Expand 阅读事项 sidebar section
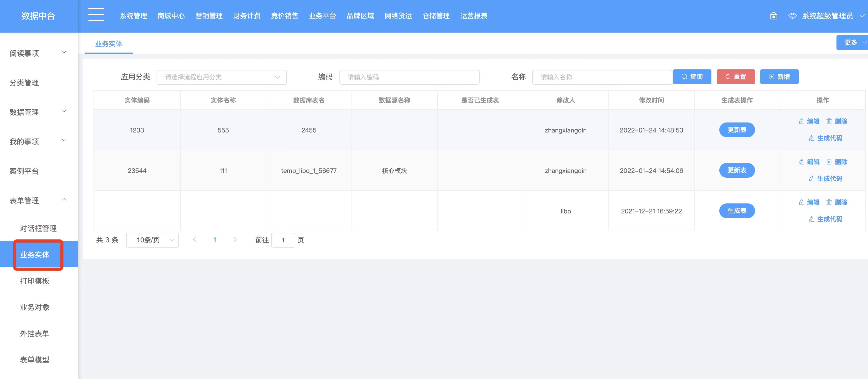This screenshot has width=868, height=379. click(39, 53)
